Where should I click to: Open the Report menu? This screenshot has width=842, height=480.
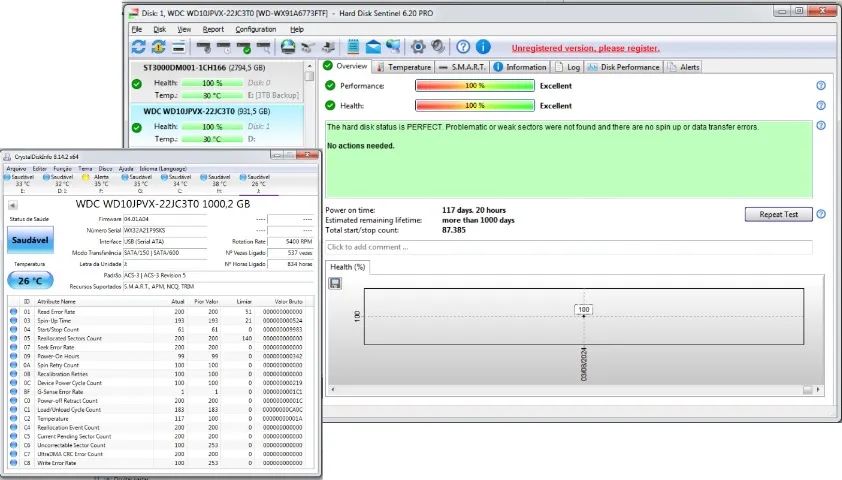coord(213,29)
